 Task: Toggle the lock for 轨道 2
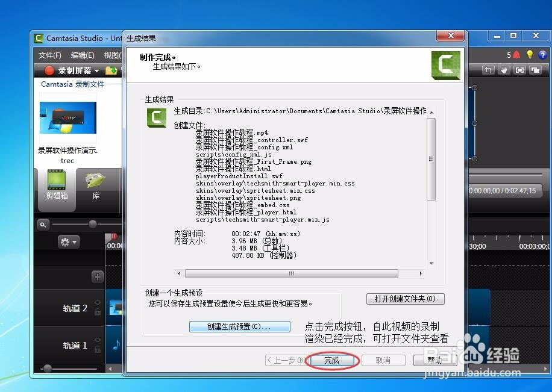point(98,312)
